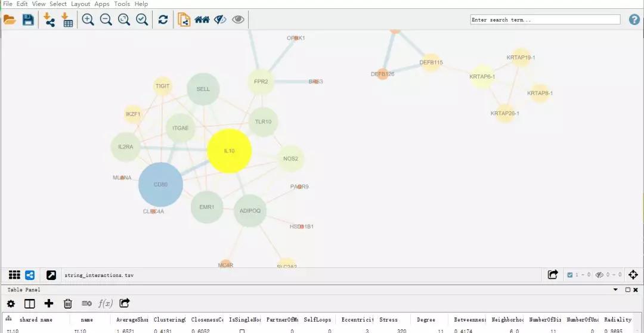Viewport: 644px width, 333px height.
Task: Import table from file icon
Action: [x=67, y=20]
